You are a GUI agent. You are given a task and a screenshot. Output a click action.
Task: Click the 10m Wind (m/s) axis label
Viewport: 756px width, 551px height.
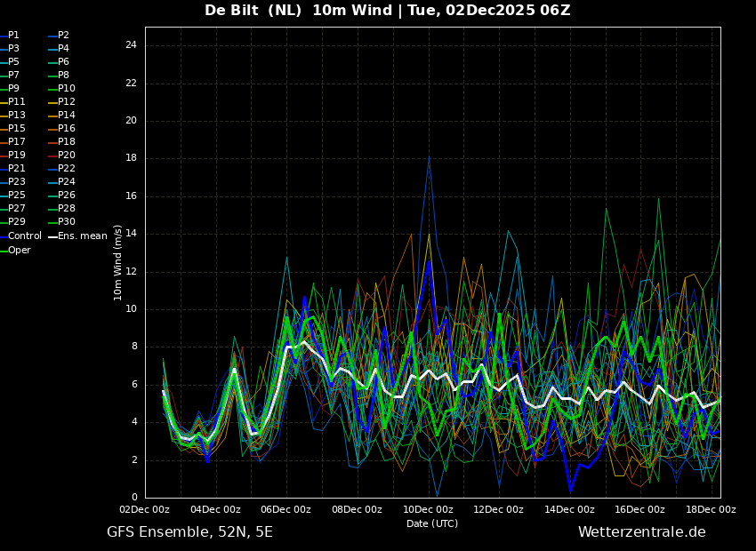pyautogui.click(x=118, y=262)
